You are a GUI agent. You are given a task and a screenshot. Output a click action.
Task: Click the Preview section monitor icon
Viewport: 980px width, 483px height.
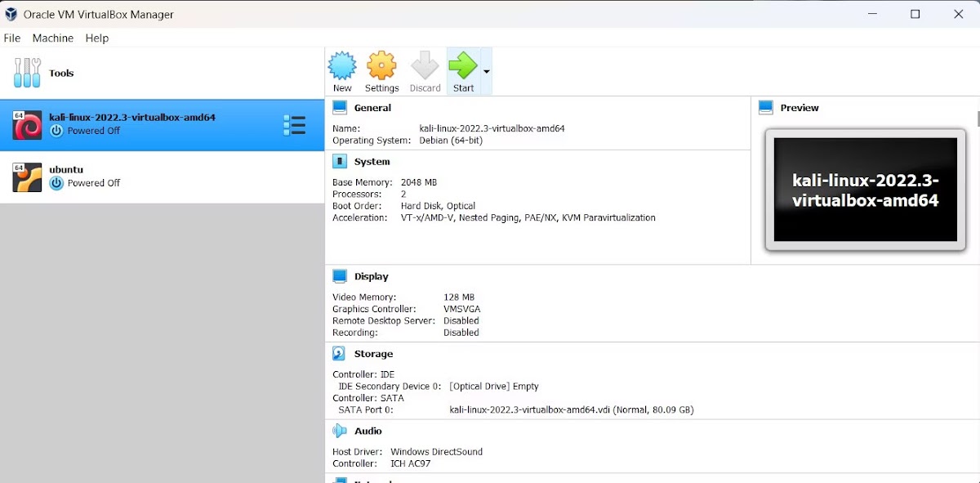pos(766,107)
